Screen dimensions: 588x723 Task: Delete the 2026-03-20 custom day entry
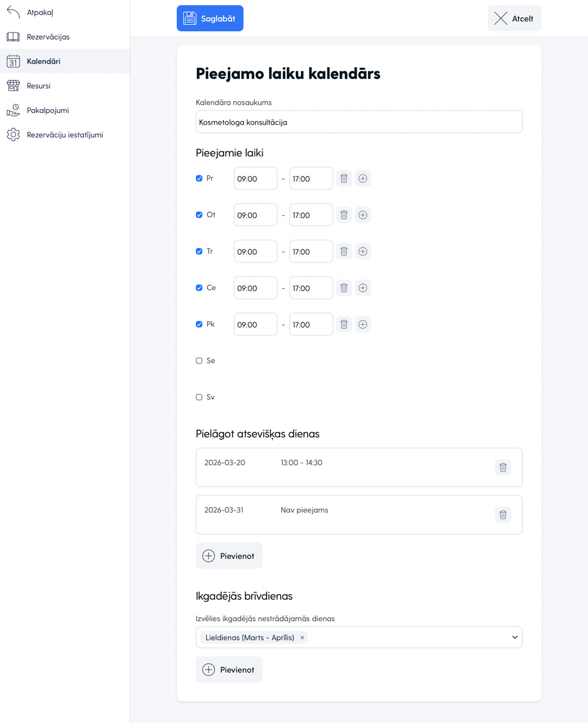click(x=502, y=467)
